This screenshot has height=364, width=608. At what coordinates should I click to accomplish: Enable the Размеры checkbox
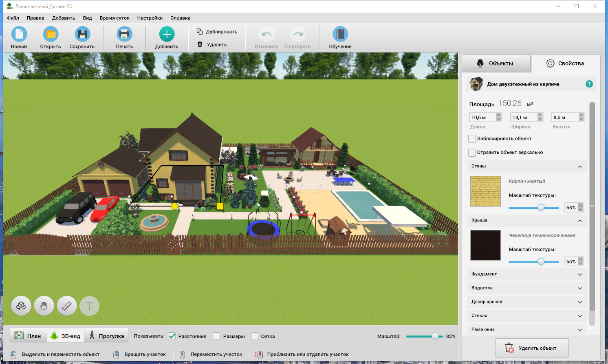click(217, 336)
